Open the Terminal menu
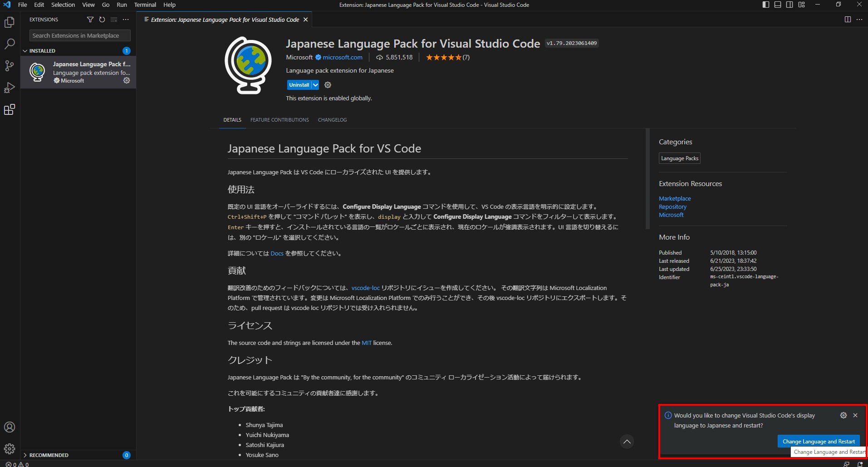 145,5
